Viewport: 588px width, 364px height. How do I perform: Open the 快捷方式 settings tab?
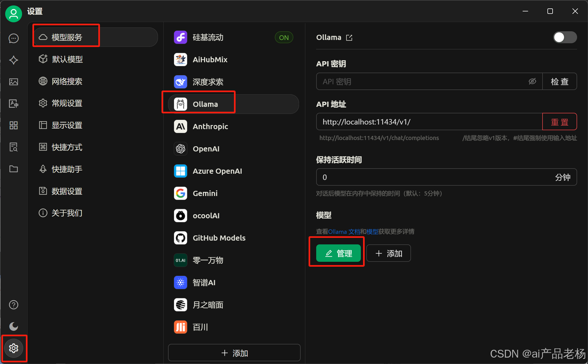[96, 147]
